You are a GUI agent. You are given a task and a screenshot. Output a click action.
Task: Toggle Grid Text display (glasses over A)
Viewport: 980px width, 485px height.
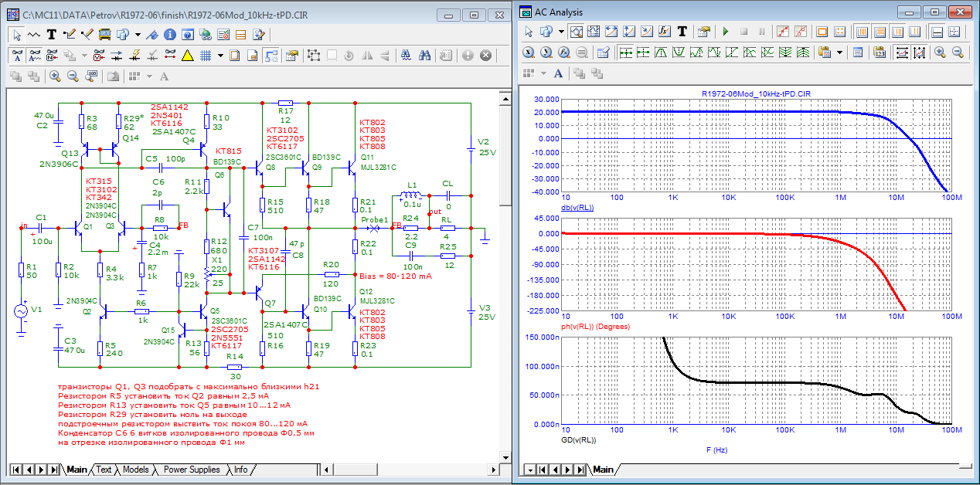click(x=17, y=56)
